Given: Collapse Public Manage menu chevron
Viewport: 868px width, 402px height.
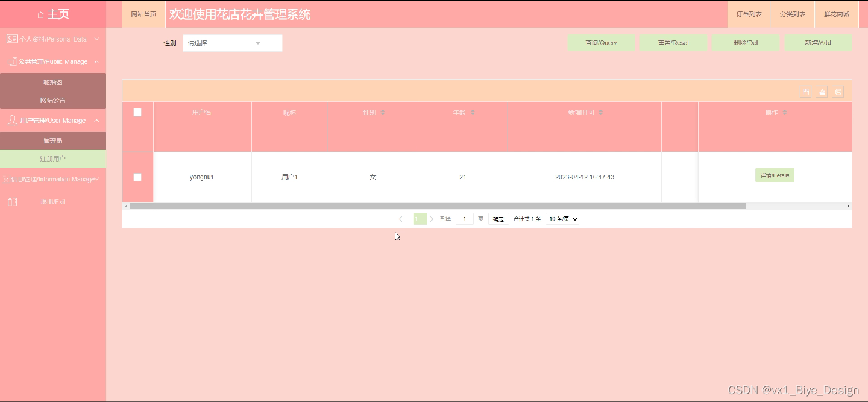Looking at the screenshot, I should click(x=96, y=61).
